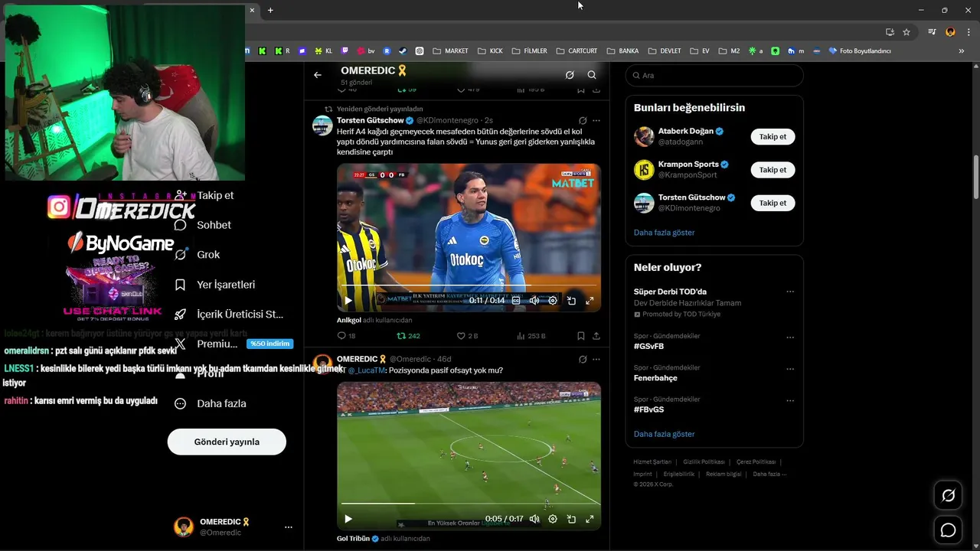The image size is (980, 551).
Task: Open the Anlıkgol source account link
Action: coord(348,320)
